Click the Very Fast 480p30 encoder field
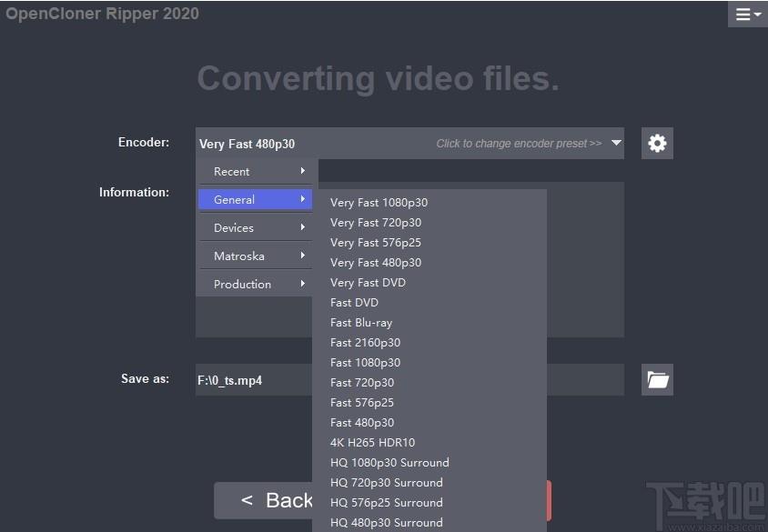Viewport: 768px width, 532px height. [x=409, y=144]
